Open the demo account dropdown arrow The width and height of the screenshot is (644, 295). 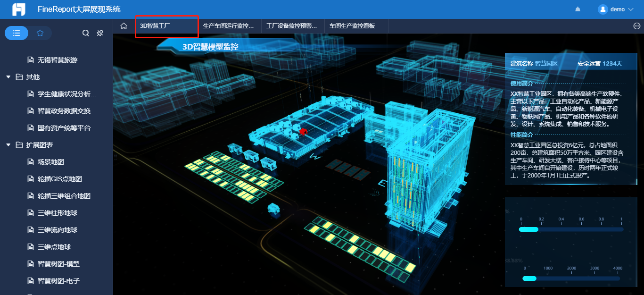click(631, 9)
